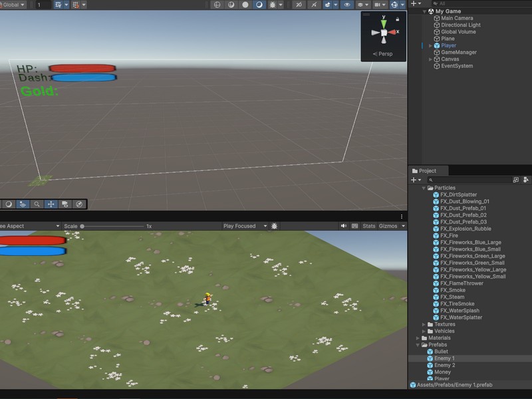This screenshot has width=532, height=399.
Task: Click the Scene camera settings icon
Action: click(378, 5)
